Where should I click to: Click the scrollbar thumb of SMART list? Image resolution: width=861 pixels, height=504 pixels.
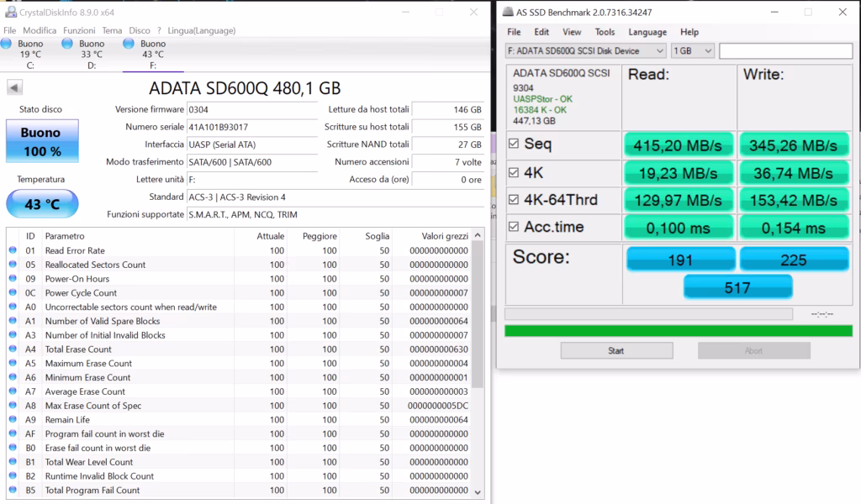tap(478, 314)
